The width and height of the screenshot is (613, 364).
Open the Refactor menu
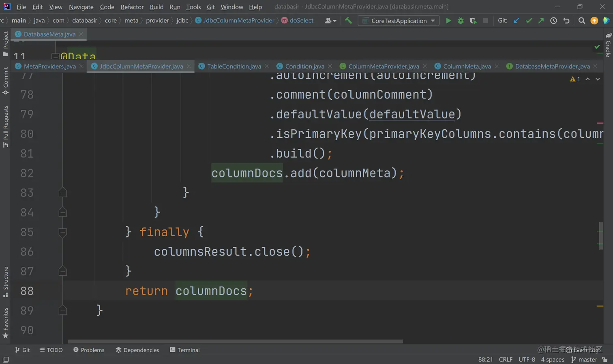(x=132, y=7)
